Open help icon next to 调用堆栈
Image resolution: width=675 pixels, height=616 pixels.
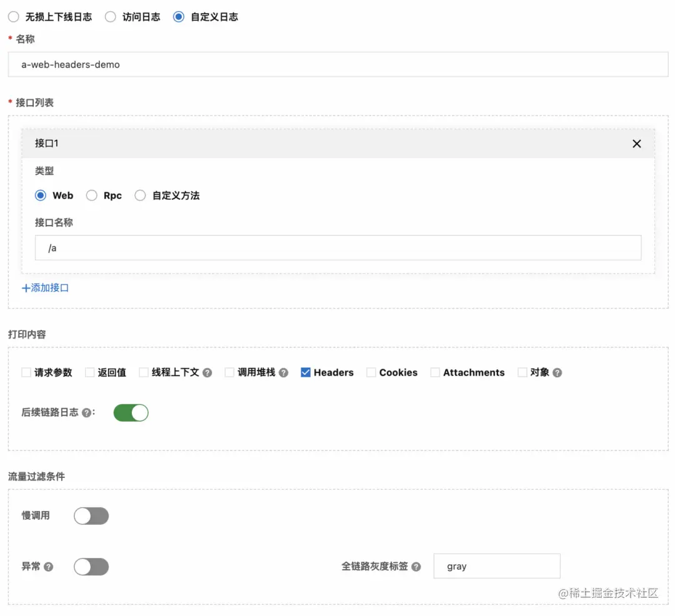pyautogui.click(x=283, y=372)
